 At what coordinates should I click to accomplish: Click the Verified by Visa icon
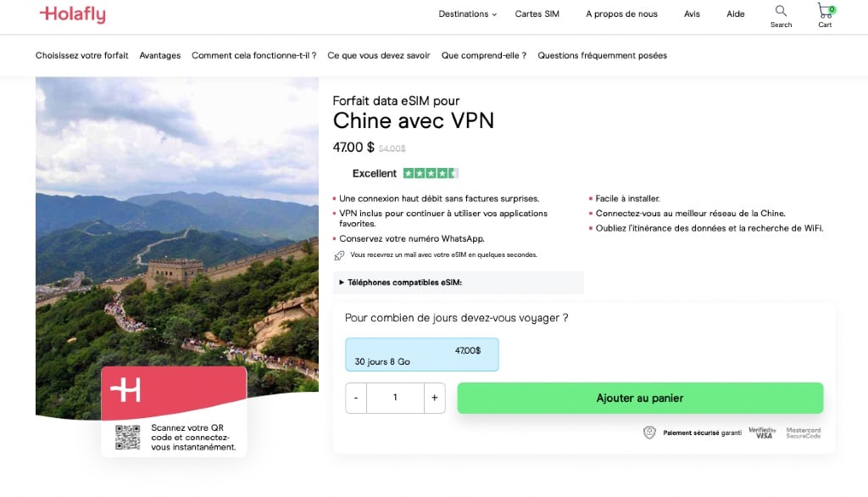[x=761, y=432]
